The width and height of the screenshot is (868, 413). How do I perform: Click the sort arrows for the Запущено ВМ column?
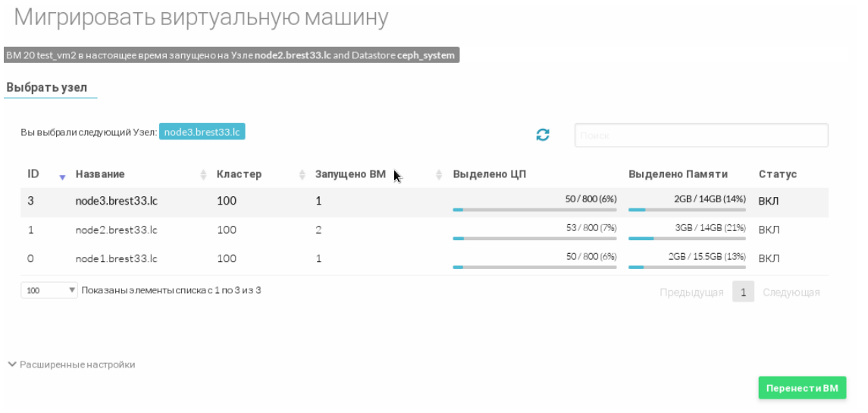coord(439,175)
